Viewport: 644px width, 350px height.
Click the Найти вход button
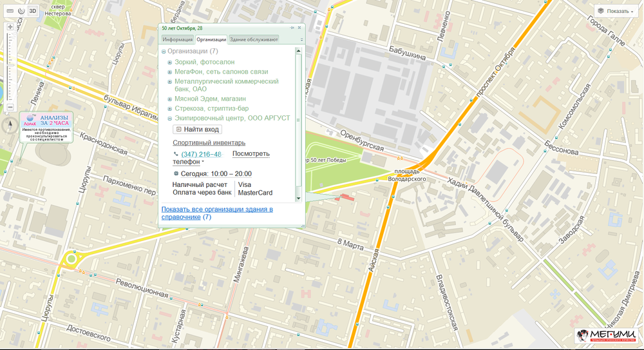[x=197, y=130]
